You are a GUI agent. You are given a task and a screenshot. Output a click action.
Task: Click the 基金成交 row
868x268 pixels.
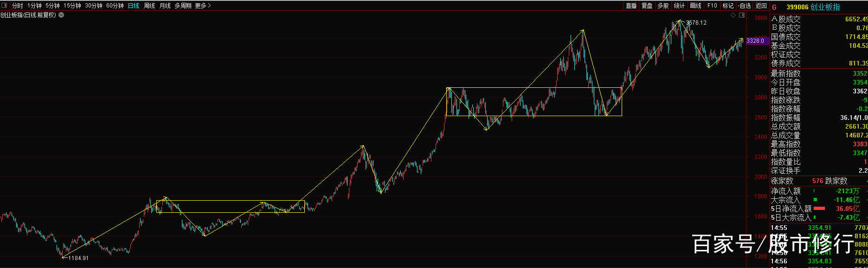pos(819,46)
